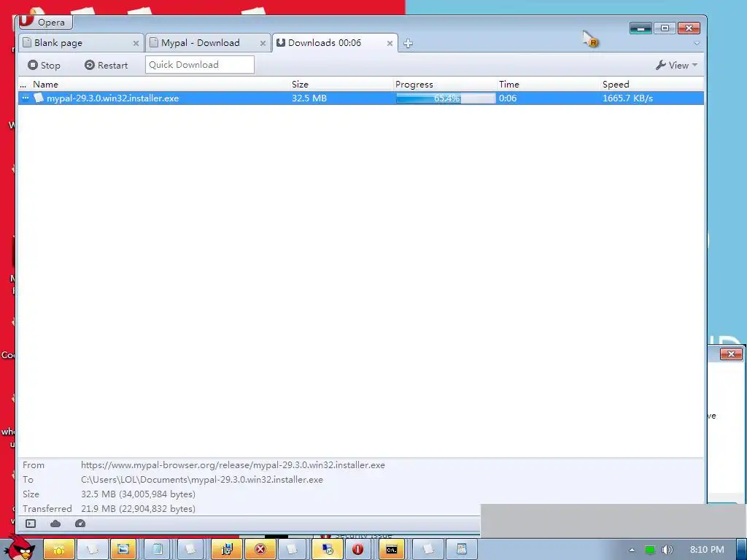Open the command prompt taskbar icon
Image resolution: width=747 pixels, height=560 pixels.
tap(392, 549)
